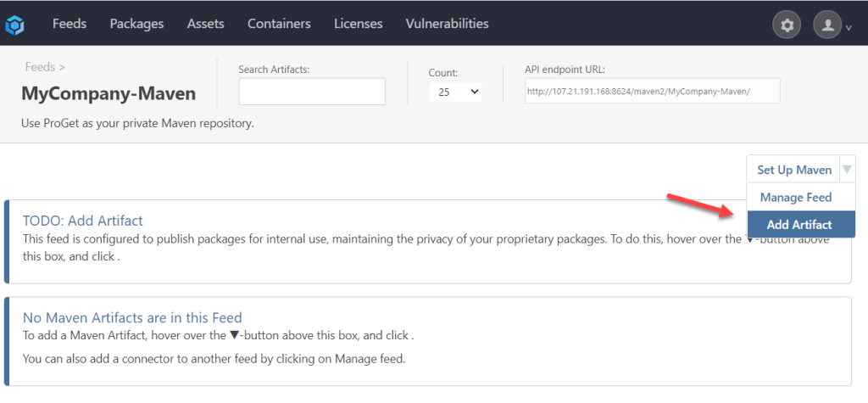Open the Assets section
Screen dimensions: 868x403
(205, 24)
